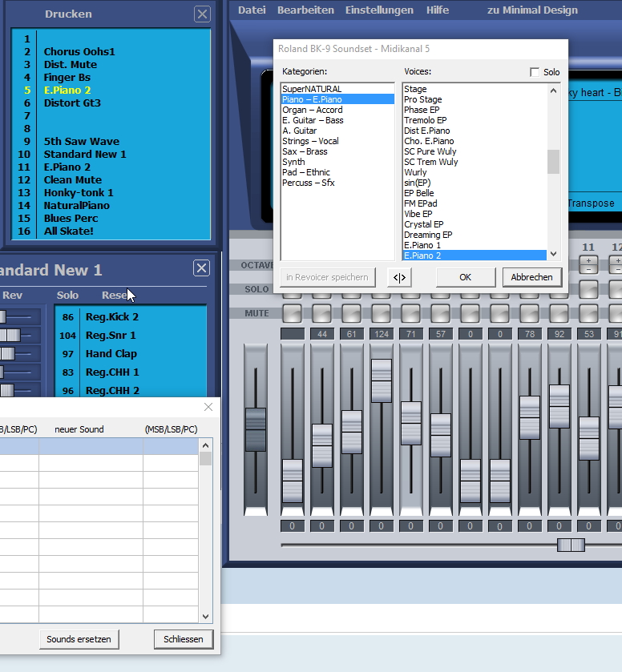The image size is (622, 672).
Task: Click the volume fader of channel showing 124
Action: point(382,380)
